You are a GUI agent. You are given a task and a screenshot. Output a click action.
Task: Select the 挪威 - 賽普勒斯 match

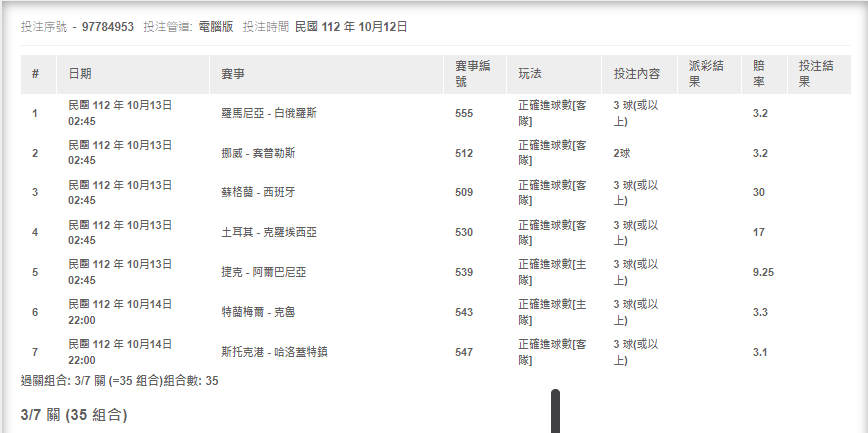coord(262,153)
